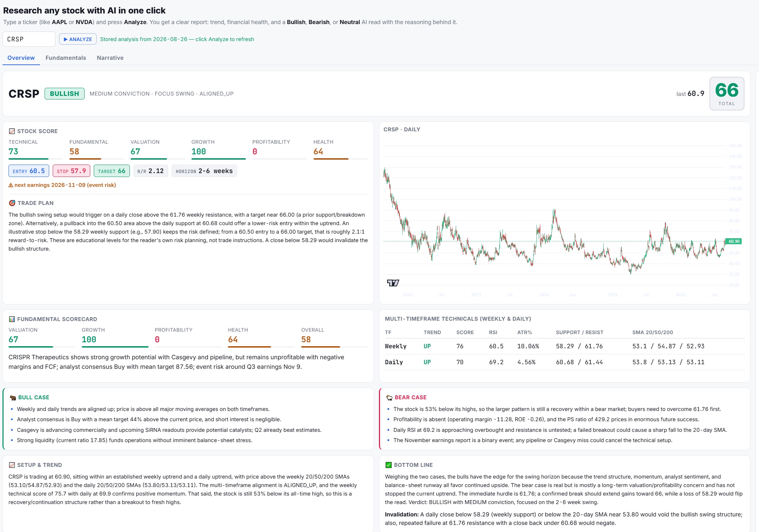Click the Fundamental Scorecard bar-chart icon
The image size is (759, 532).
pyautogui.click(x=12, y=319)
